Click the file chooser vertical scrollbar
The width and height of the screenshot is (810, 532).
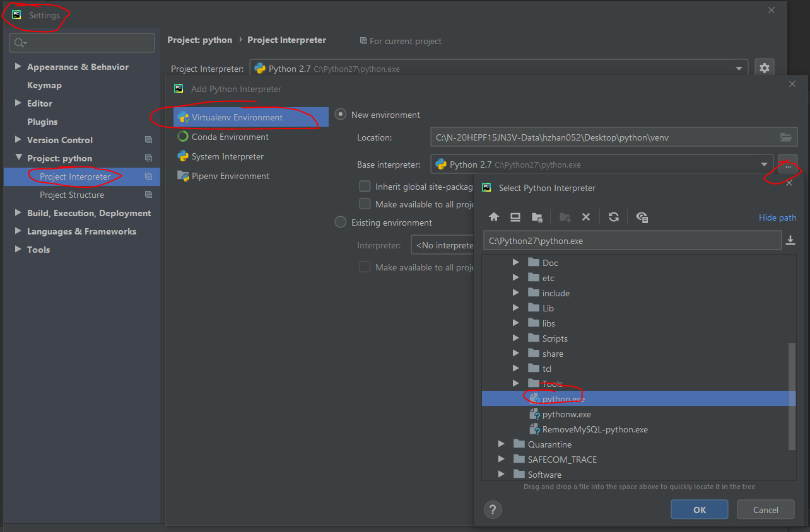[792, 396]
